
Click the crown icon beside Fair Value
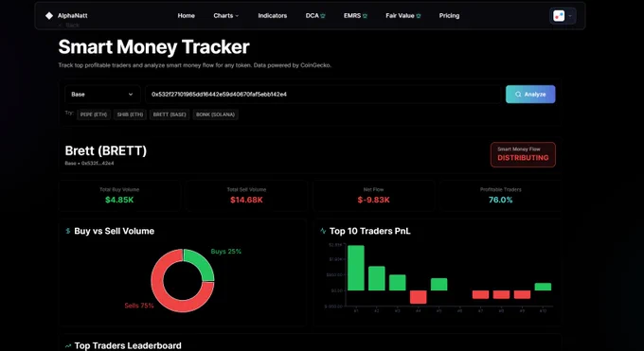click(418, 16)
